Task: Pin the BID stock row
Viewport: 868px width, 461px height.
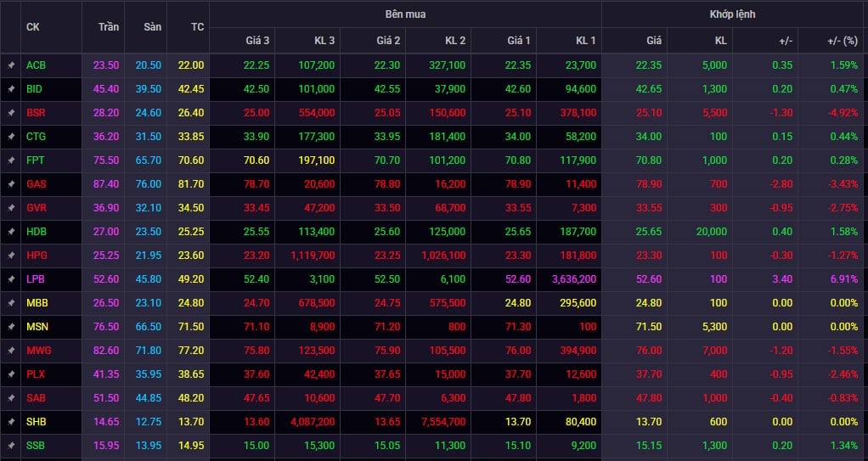Action: pos(10,89)
